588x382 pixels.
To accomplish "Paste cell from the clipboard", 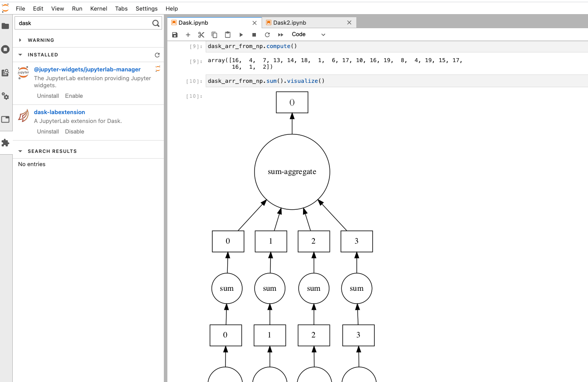I will [x=228, y=34].
